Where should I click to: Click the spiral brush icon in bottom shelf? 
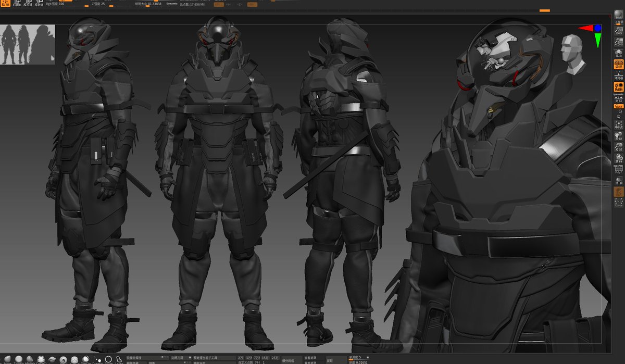tap(63, 360)
